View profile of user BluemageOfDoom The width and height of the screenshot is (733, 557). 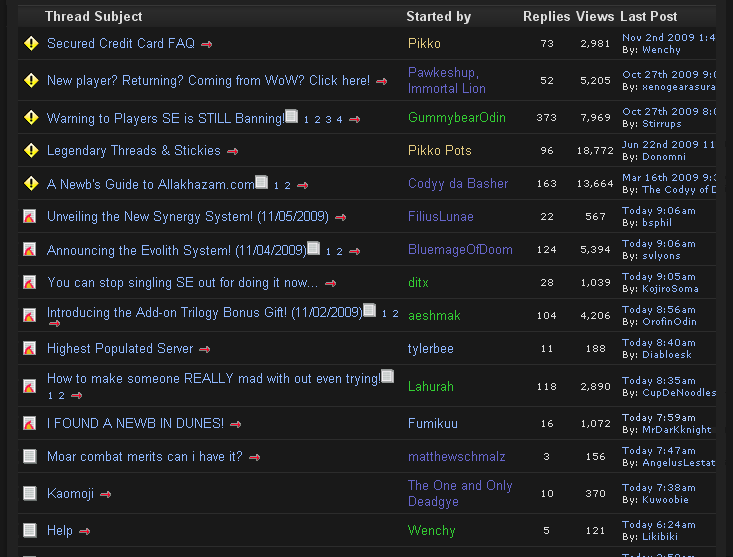(x=460, y=250)
